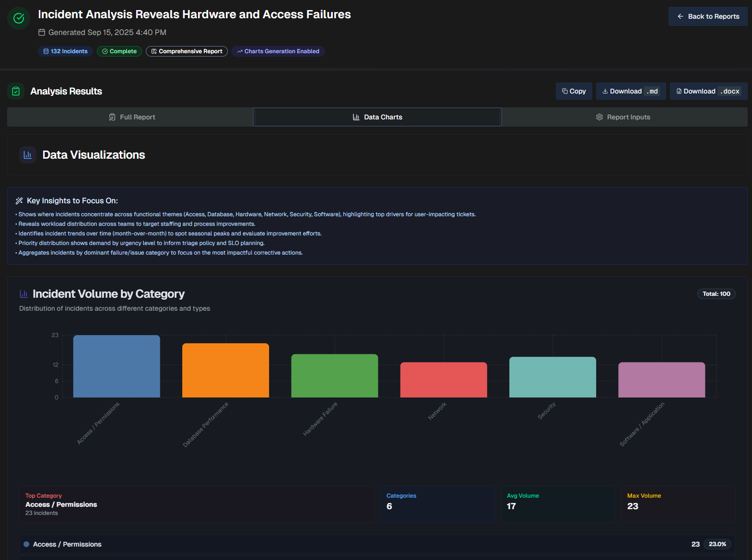Click the orange Database Performance bar
752x560 pixels.
point(225,370)
